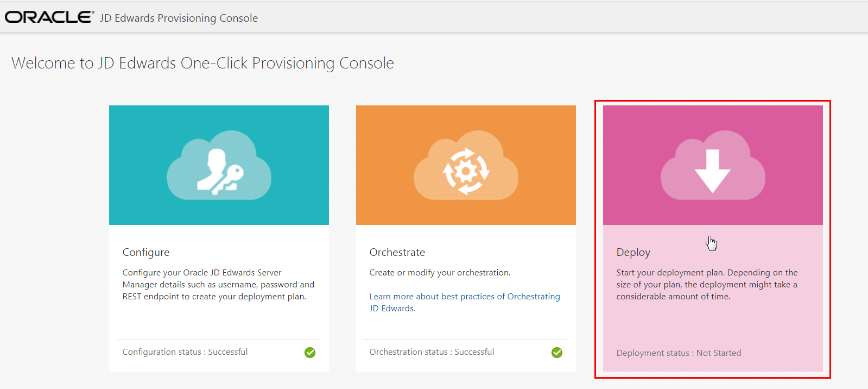This screenshot has height=389, width=868.
Task: Click the Configure cloud user-key icon
Action: pyautogui.click(x=219, y=165)
